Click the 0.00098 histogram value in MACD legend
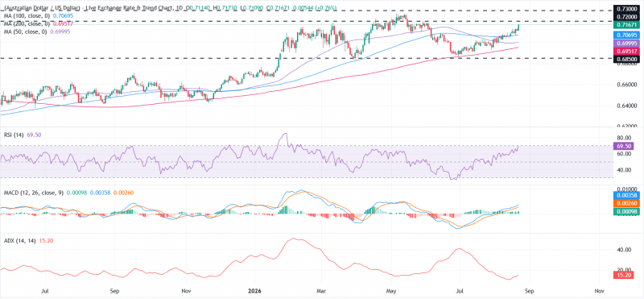This screenshot has width=644, height=299. [77, 193]
